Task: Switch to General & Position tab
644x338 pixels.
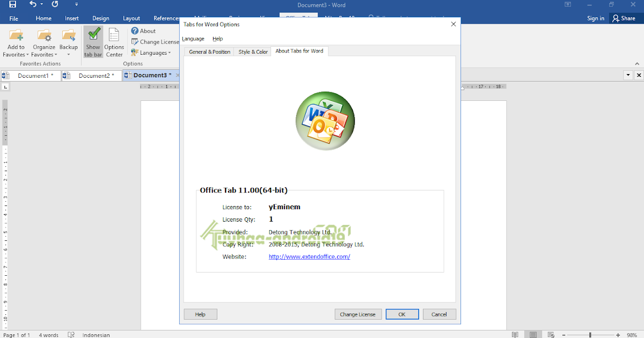Action: (x=209, y=52)
